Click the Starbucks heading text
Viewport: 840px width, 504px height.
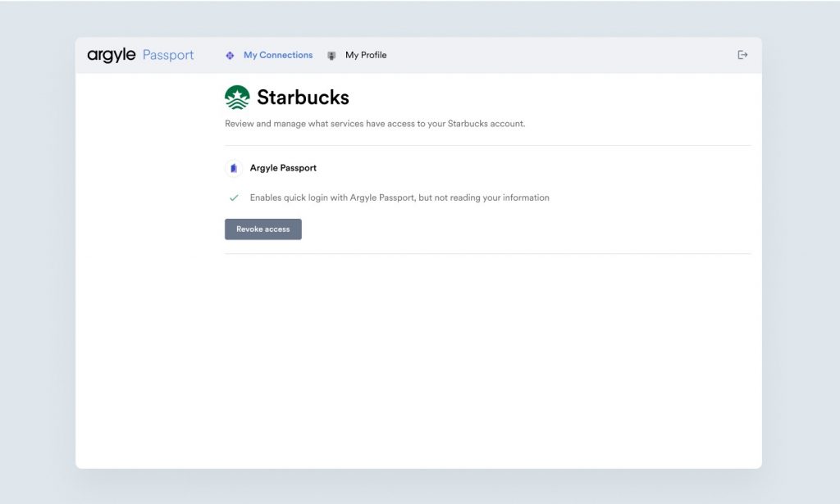click(x=304, y=98)
